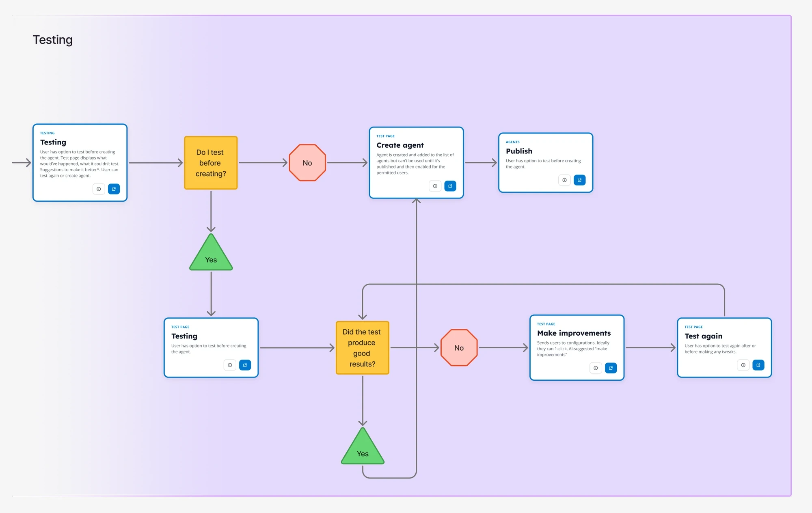Click Make improvements description text
The height and width of the screenshot is (513, 812).
573,349
